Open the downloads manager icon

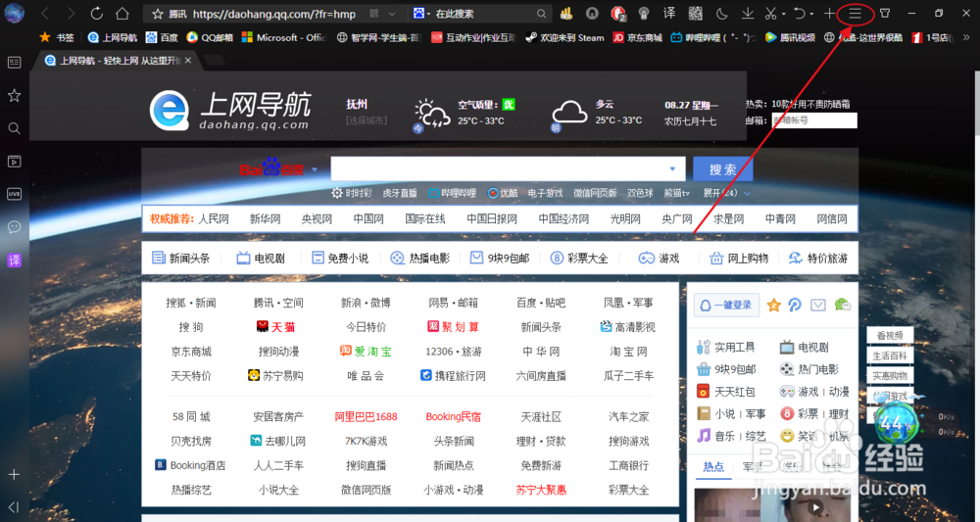[748, 13]
